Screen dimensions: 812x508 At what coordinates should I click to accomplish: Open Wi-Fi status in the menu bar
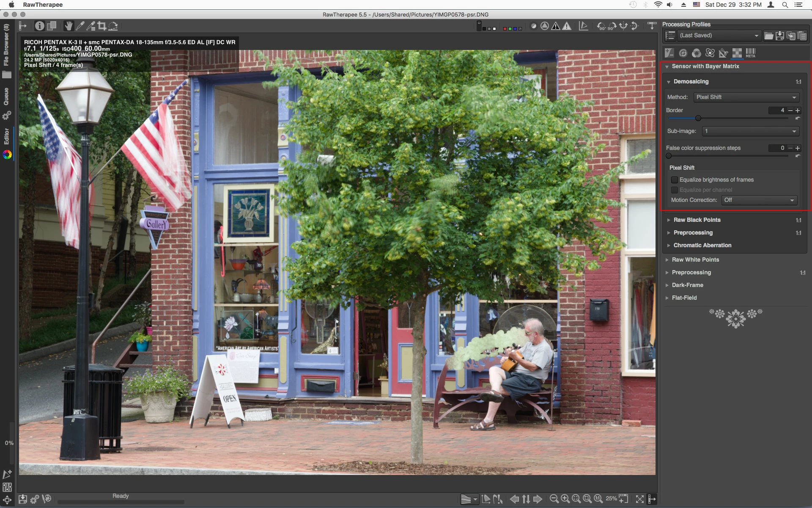658,5
